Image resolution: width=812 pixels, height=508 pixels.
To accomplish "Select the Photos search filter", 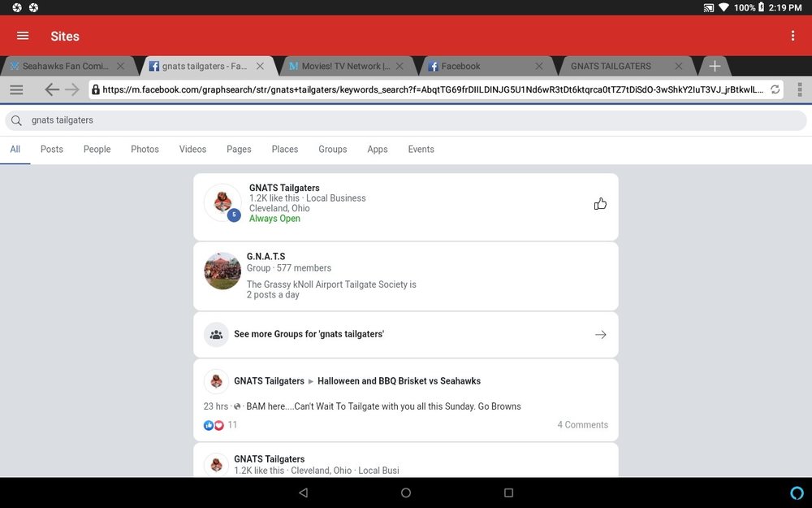I will (145, 150).
